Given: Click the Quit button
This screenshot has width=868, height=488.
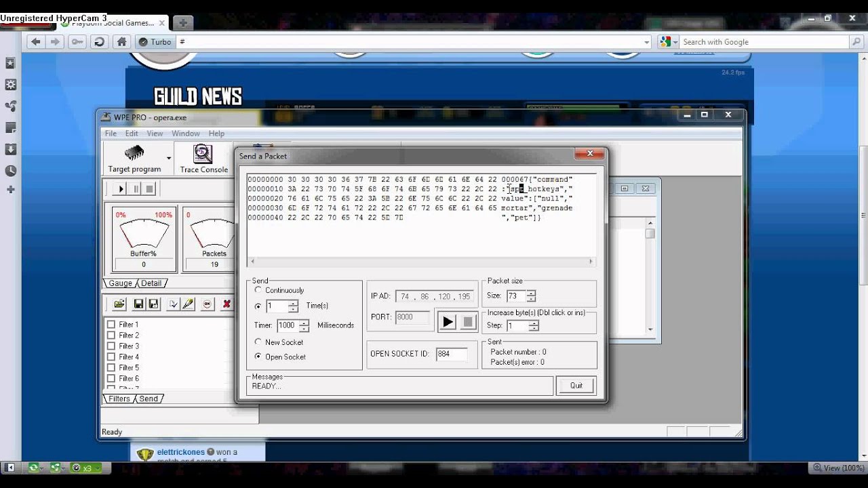Looking at the screenshot, I should (x=576, y=386).
